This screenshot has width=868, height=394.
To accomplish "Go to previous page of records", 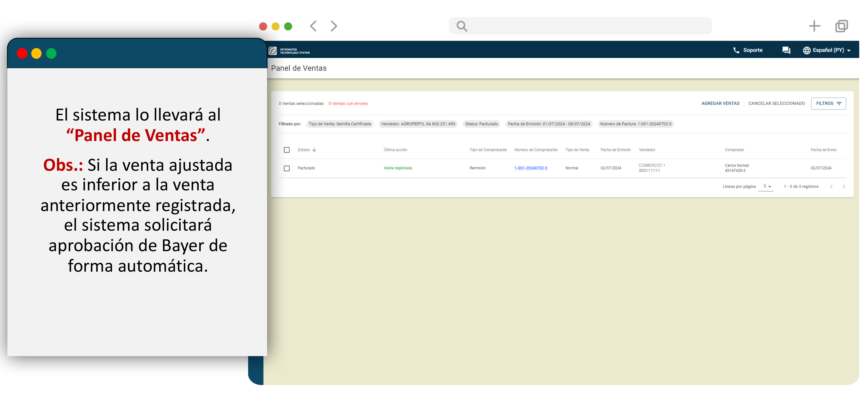I will point(831,187).
